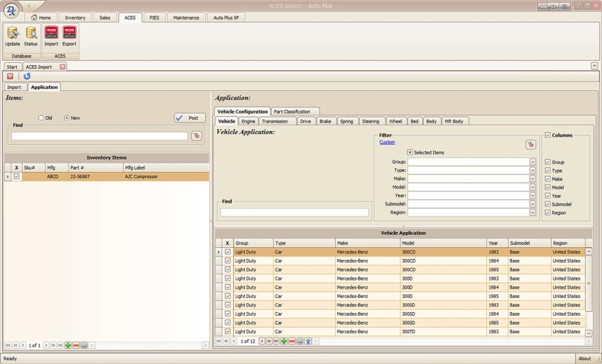Switch to the PIES ribbon tab
Image resolution: width=602 pixels, height=364 pixels.
point(155,18)
